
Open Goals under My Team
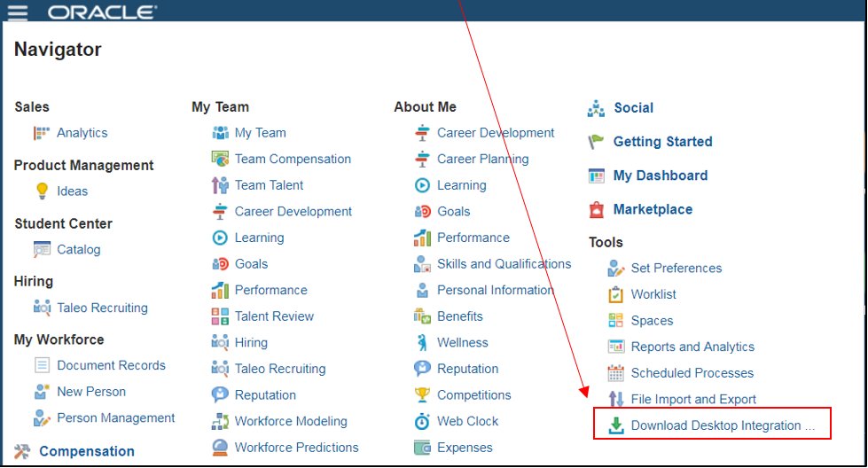[x=251, y=264]
